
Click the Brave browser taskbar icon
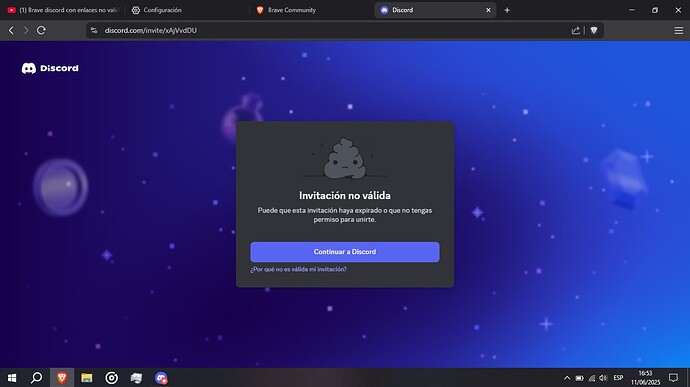pos(62,378)
